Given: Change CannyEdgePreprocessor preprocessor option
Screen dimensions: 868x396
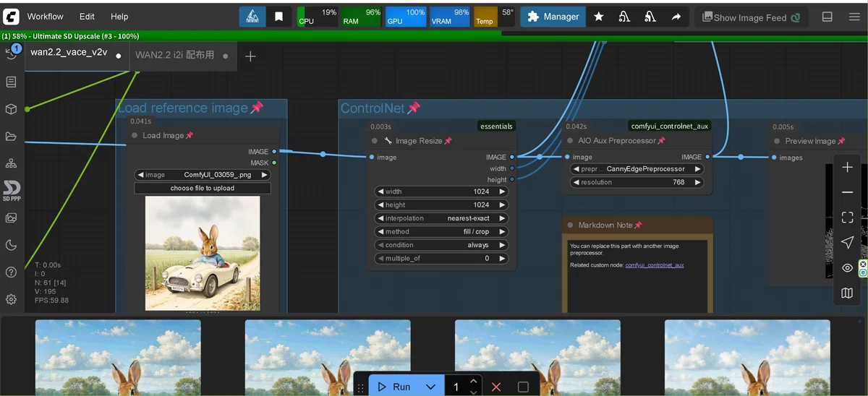Looking at the screenshot, I should click(x=637, y=169).
